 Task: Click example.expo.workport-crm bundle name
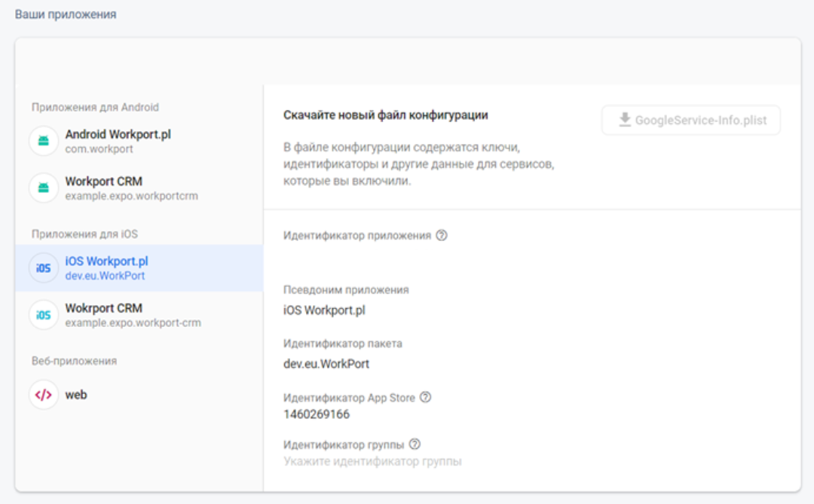(x=133, y=323)
